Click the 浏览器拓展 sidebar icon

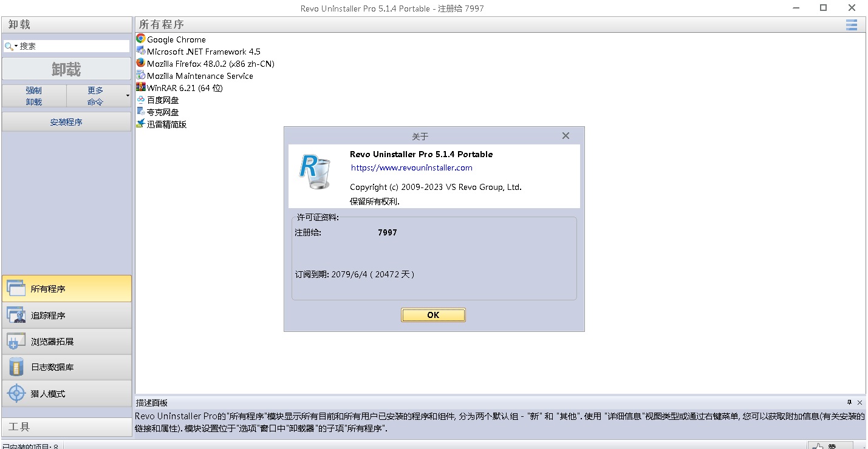pyautogui.click(x=16, y=341)
